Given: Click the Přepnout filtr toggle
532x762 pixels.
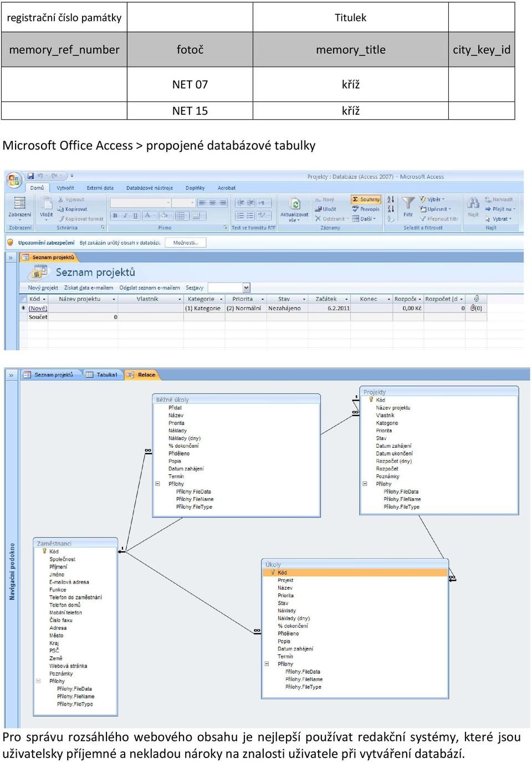Looking at the screenshot, I should click(439, 219).
